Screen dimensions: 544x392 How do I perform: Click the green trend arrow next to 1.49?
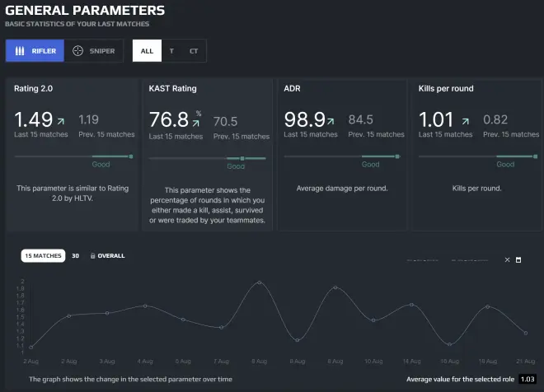click(x=61, y=120)
